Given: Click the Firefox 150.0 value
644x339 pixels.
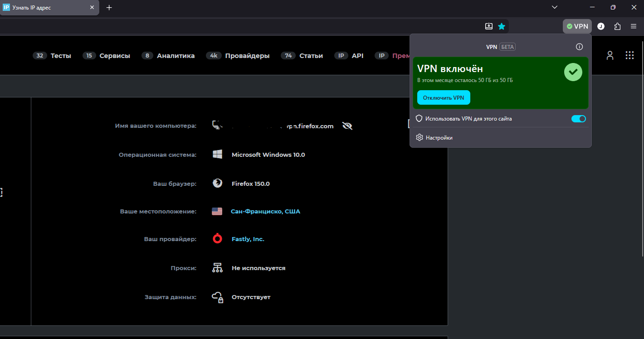Looking at the screenshot, I should click(x=250, y=184).
